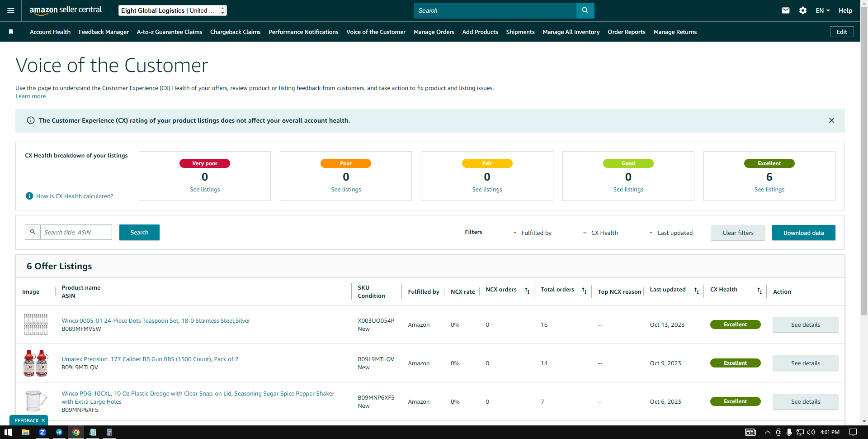Click the Amazon Seller Central logo

pyautogui.click(x=66, y=10)
